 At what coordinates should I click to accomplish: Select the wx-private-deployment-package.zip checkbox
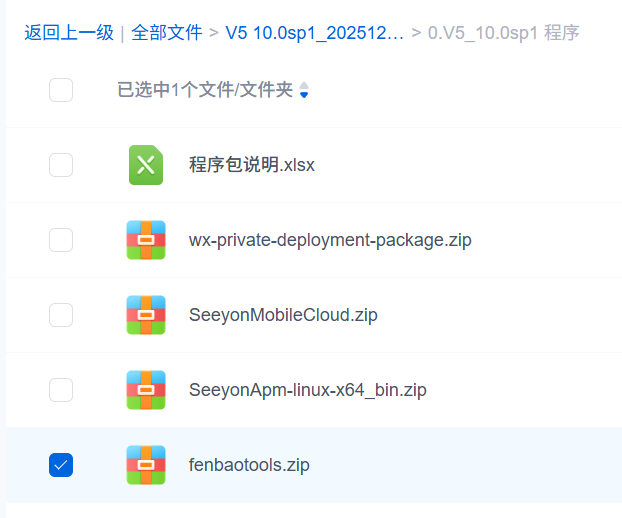click(x=61, y=240)
